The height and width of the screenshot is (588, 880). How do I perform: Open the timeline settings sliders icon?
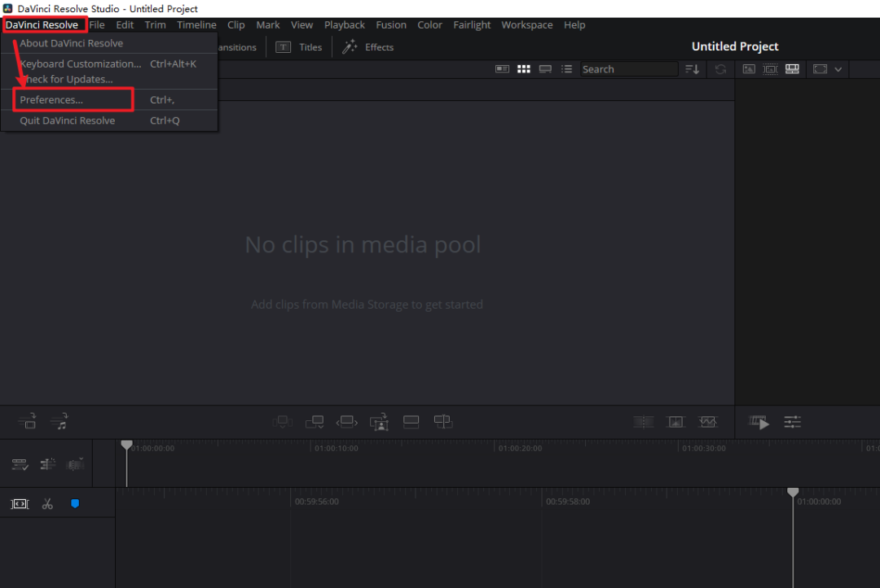pyautogui.click(x=792, y=422)
